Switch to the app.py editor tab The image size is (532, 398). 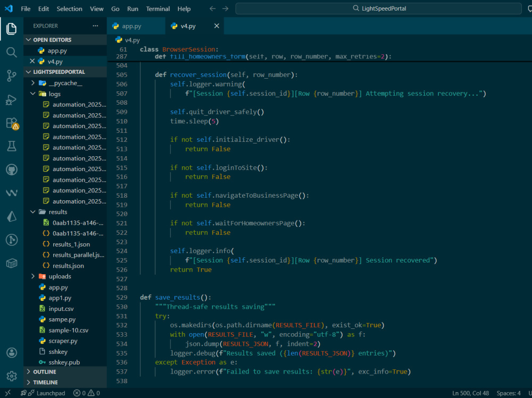click(136, 26)
